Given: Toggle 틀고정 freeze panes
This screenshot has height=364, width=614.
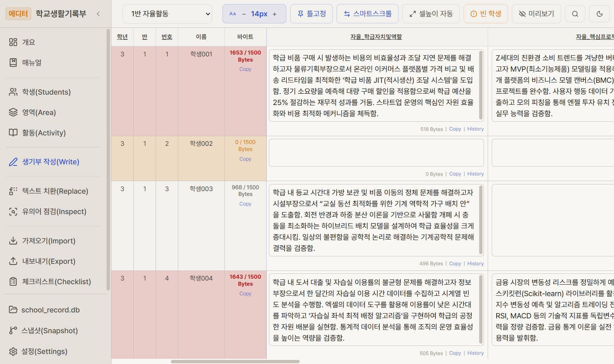Looking at the screenshot, I should click(x=311, y=14).
